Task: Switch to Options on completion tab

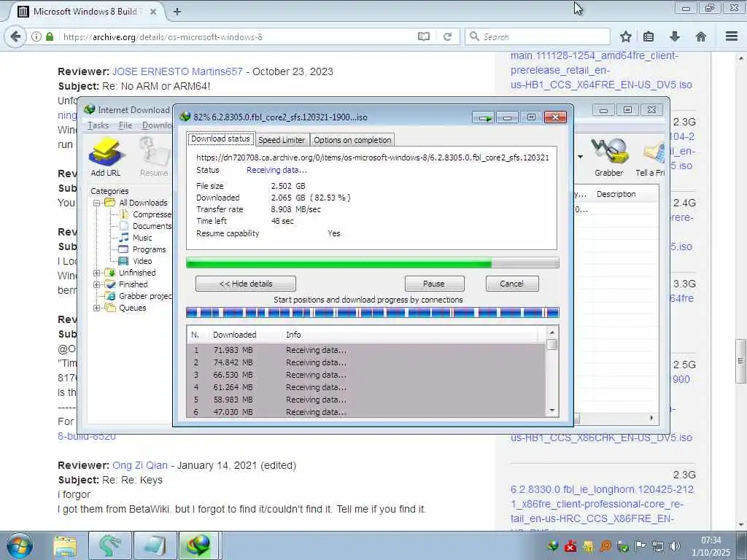Action: tap(352, 140)
